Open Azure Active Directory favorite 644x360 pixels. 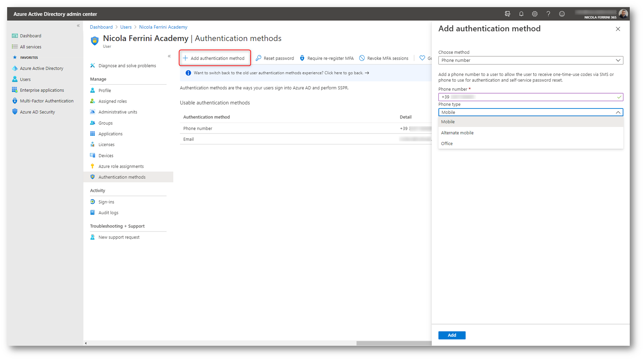tap(41, 68)
